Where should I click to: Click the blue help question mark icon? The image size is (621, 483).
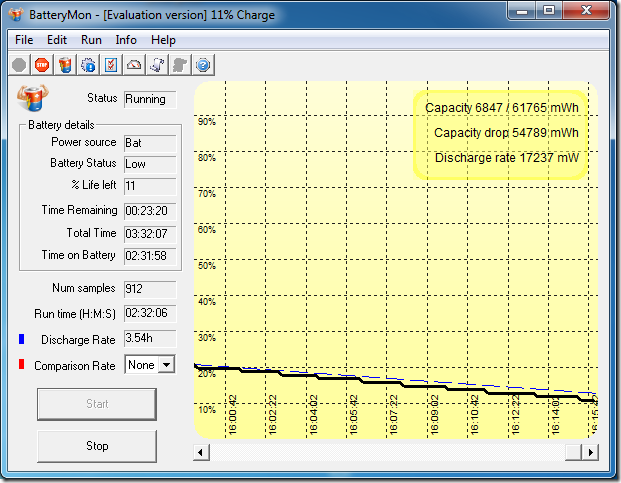click(x=203, y=65)
